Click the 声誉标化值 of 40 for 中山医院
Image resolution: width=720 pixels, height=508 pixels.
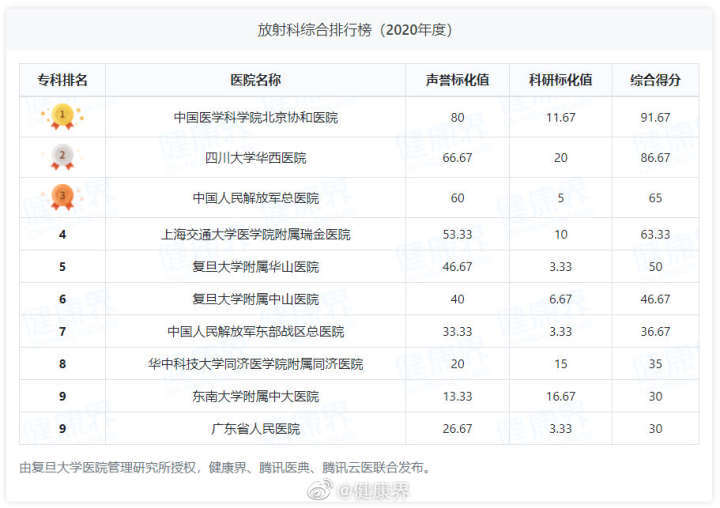click(457, 299)
